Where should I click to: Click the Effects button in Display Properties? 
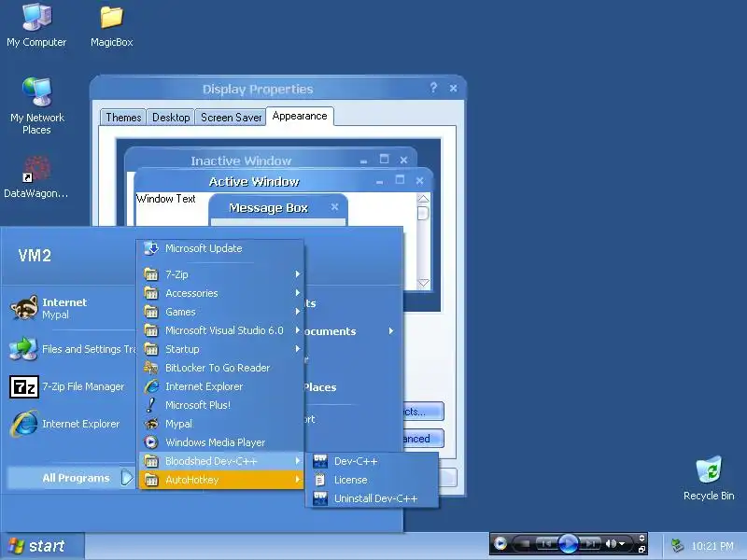(x=423, y=412)
